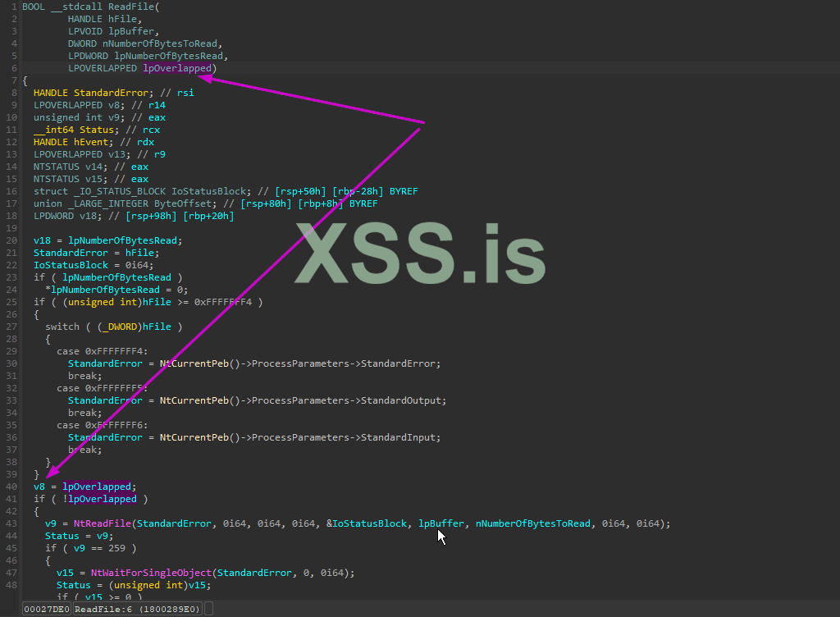Click lpBuffer parameter on line 3
Viewport: 840px width, 617px height.
(130, 32)
